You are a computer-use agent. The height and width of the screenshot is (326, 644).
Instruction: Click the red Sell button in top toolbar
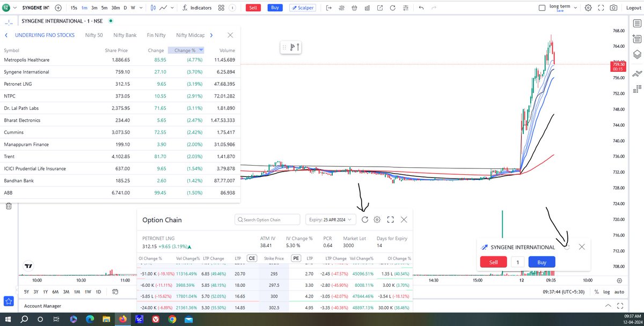tap(253, 8)
